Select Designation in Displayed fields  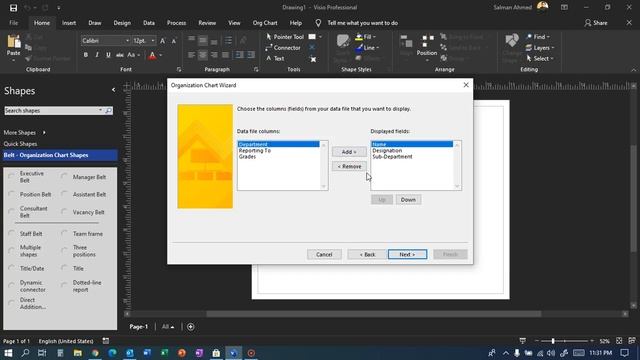[x=387, y=151]
